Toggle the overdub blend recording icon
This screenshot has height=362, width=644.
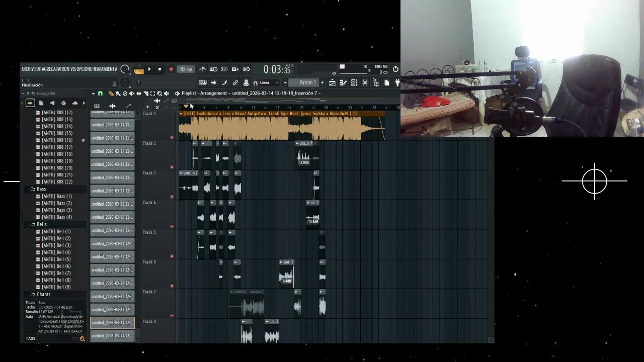[235, 69]
